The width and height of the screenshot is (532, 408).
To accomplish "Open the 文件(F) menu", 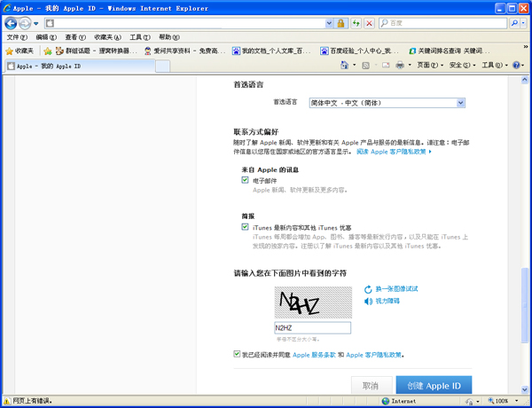I will 17,37.
